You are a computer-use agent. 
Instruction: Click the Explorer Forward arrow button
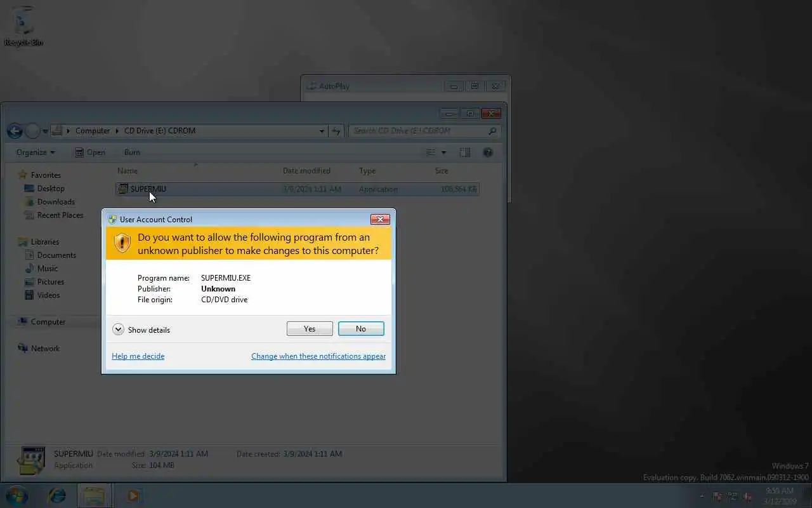(32, 131)
